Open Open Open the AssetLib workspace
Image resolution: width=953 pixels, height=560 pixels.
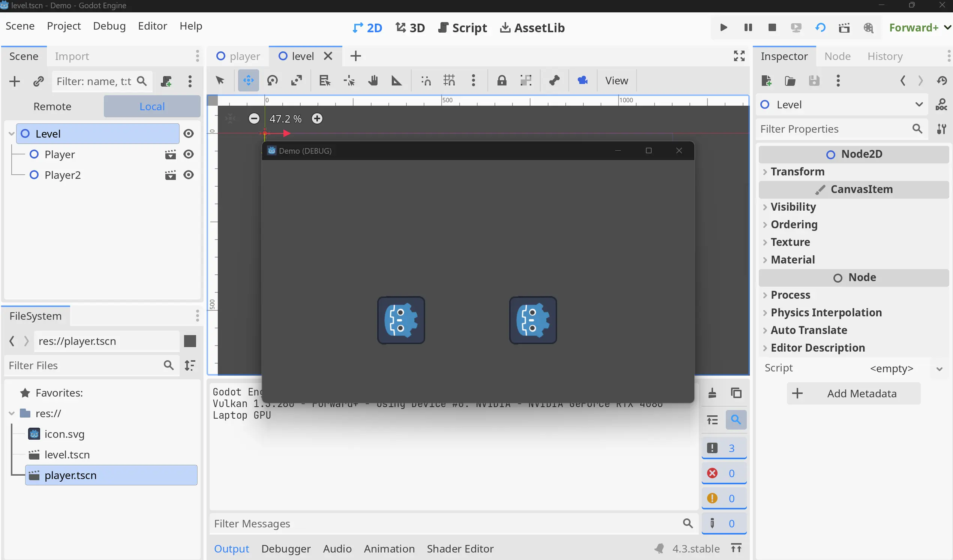coord(532,28)
